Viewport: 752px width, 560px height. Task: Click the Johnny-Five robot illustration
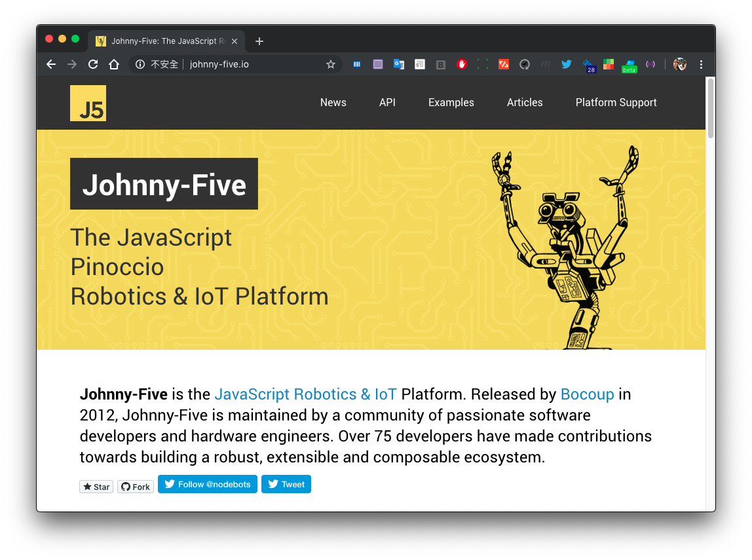tap(565, 248)
